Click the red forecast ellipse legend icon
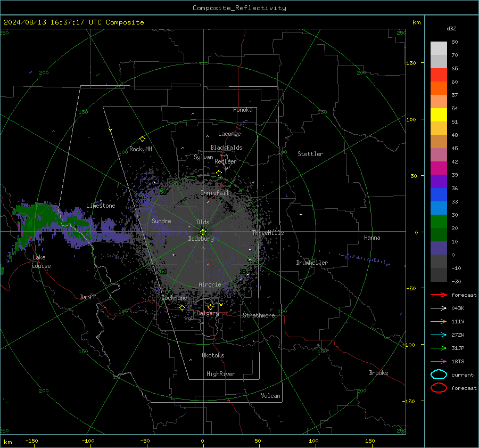Viewport: 479px width, 448px height. (439, 388)
